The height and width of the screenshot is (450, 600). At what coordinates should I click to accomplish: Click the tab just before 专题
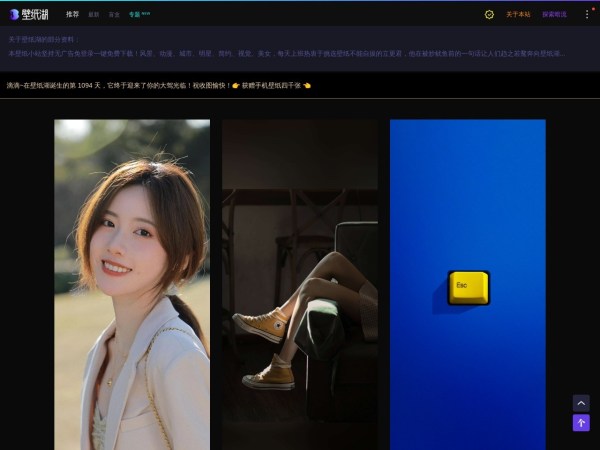coord(114,14)
